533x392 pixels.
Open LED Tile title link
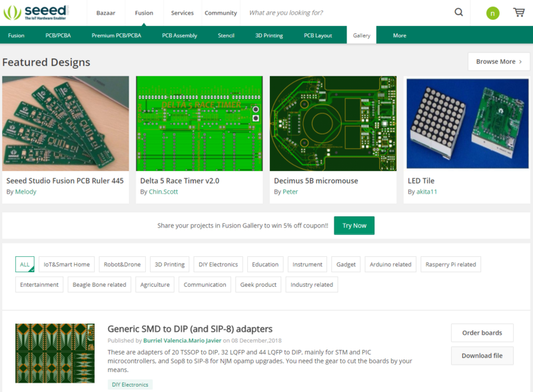(x=421, y=181)
